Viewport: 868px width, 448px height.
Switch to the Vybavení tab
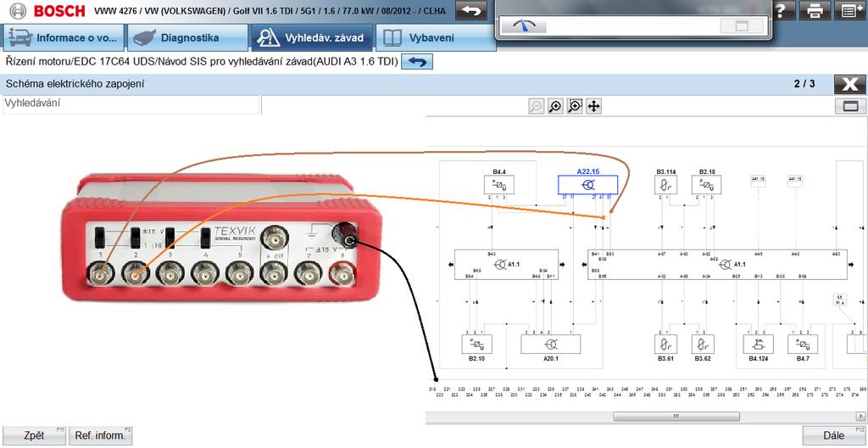436,37
